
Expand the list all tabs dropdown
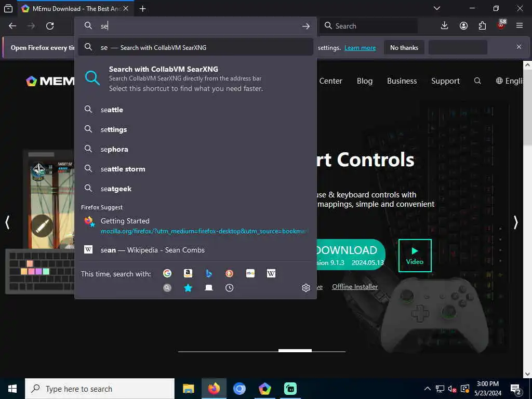pos(437,8)
